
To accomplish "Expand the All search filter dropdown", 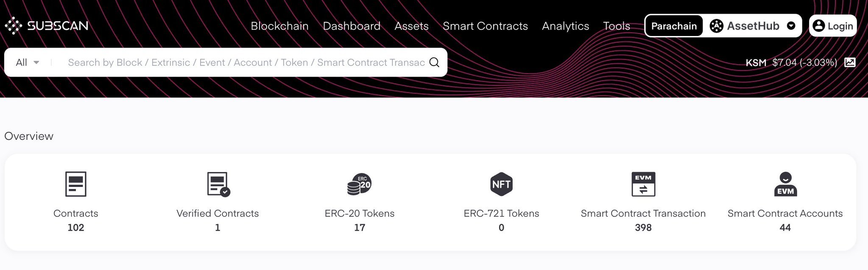I will (x=28, y=62).
